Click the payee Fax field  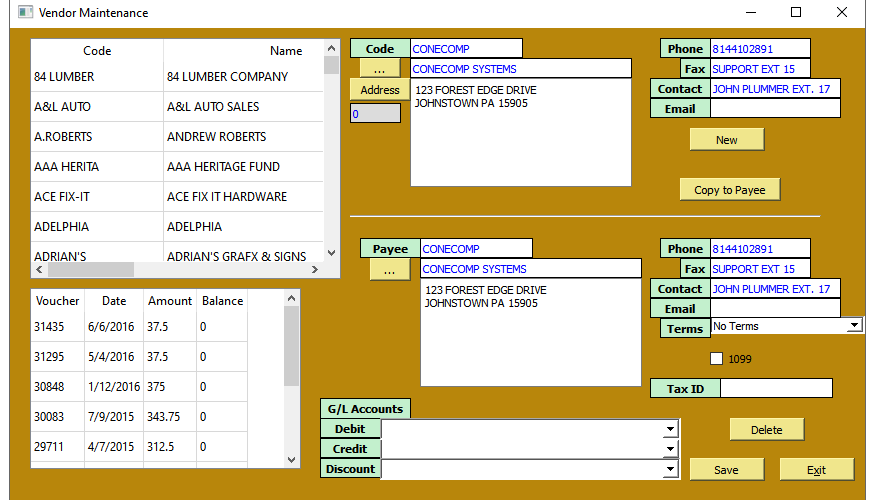[760, 268]
